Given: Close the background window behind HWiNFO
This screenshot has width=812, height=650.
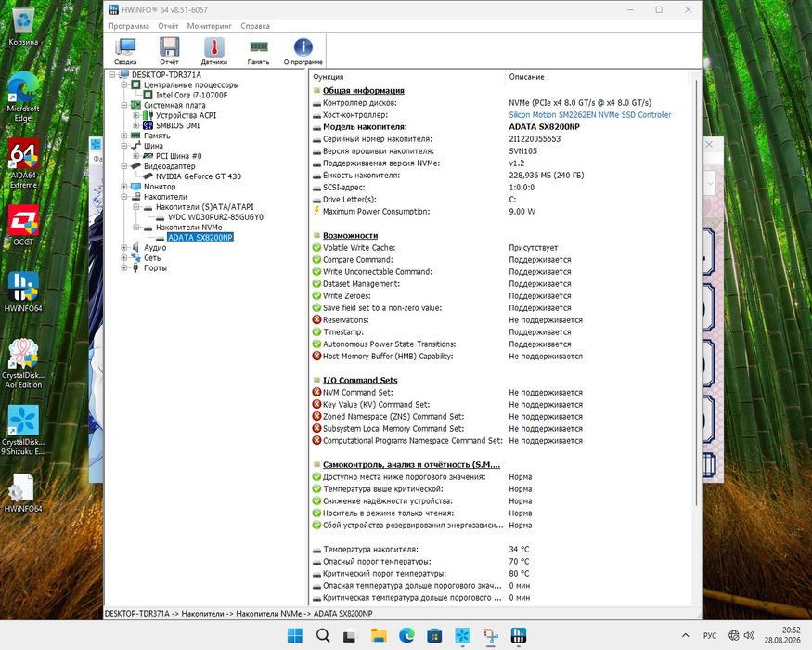Looking at the screenshot, I should [710, 145].
